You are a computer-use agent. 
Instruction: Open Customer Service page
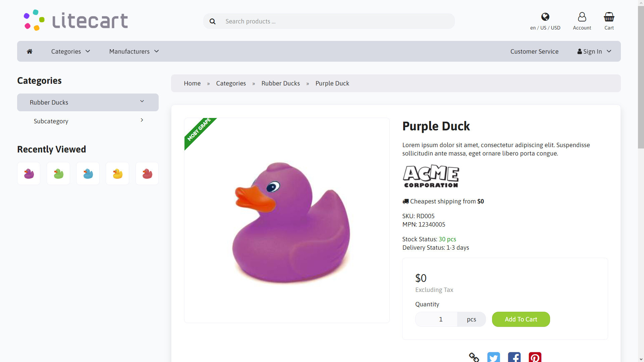point(534,51)
